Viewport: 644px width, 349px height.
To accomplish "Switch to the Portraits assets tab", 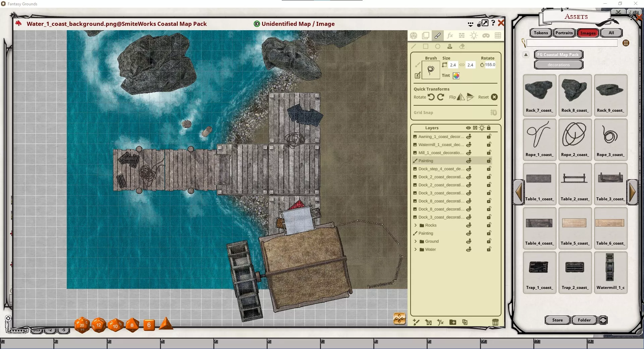I will click(564, 33).
